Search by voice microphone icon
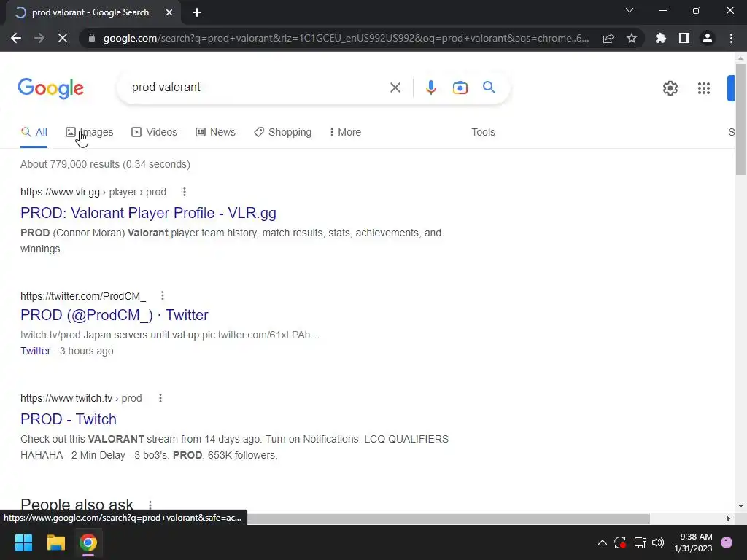This screenshot has width=747, height=560. [x=430, y=87]
